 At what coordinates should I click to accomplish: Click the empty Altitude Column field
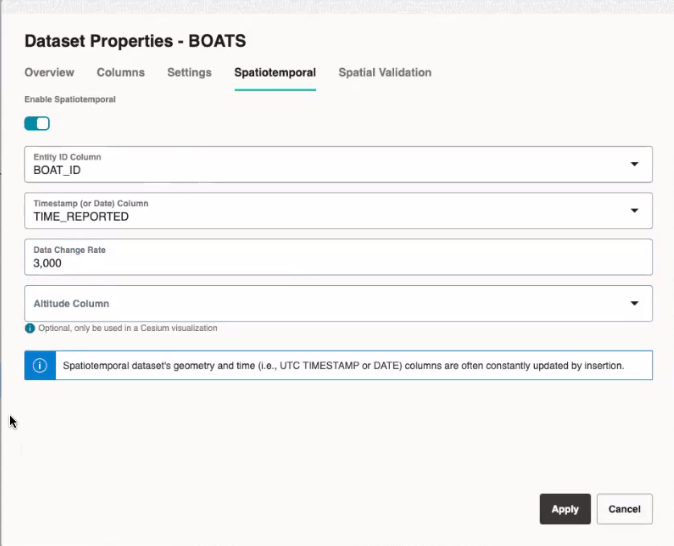click(338, 304)
